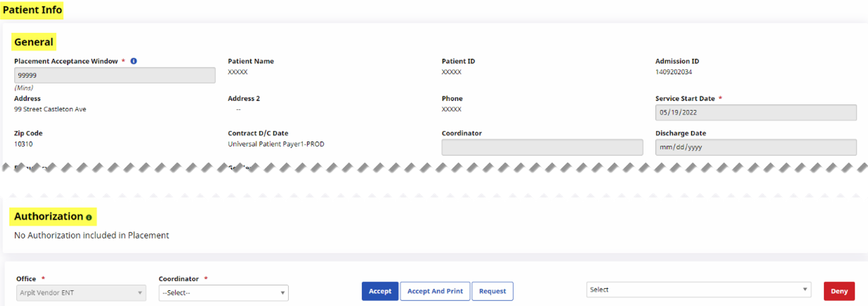Image resolution: width=868 pixels, height=306 pixels.
Task: Open the Office dropdown showing Arpit Vendor ENT
Action: 81,293
